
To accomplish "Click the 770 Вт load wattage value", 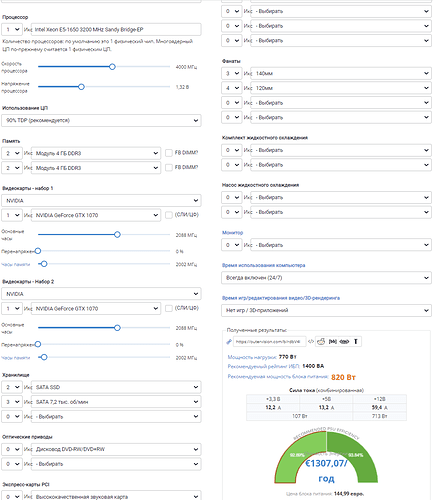I will coord(288,357).
